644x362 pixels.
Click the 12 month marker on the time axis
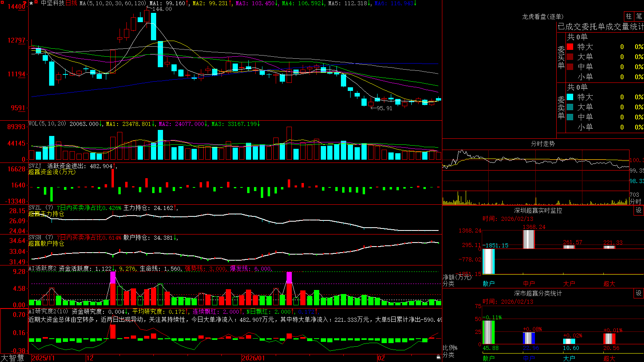coord(90,358)
